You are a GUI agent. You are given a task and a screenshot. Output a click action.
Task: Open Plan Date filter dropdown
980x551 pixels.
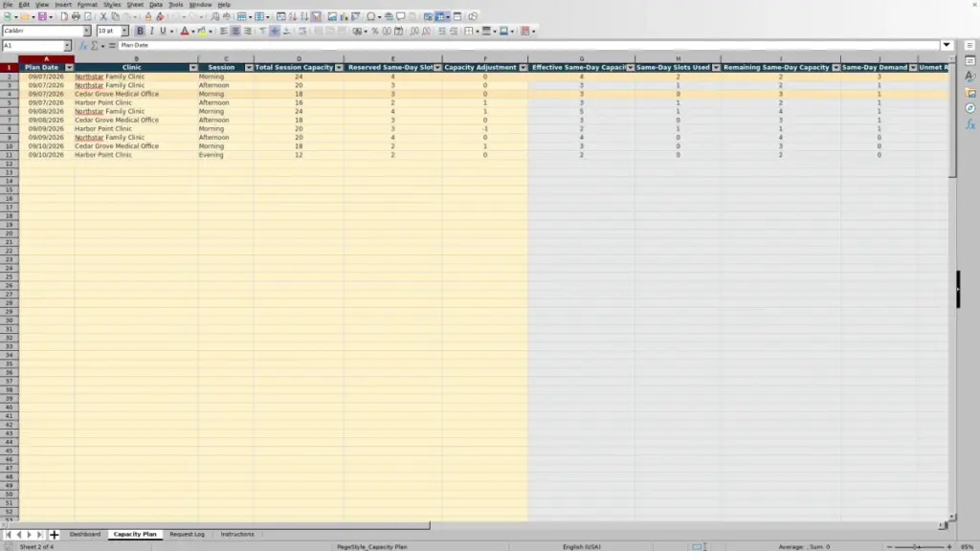[69, 68]
